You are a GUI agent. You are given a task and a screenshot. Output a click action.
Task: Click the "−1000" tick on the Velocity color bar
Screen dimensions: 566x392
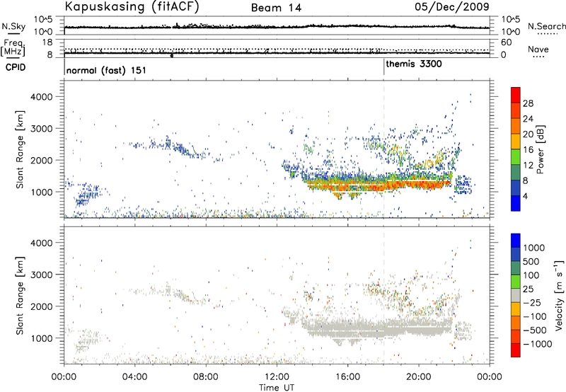[x=538, y=344]
